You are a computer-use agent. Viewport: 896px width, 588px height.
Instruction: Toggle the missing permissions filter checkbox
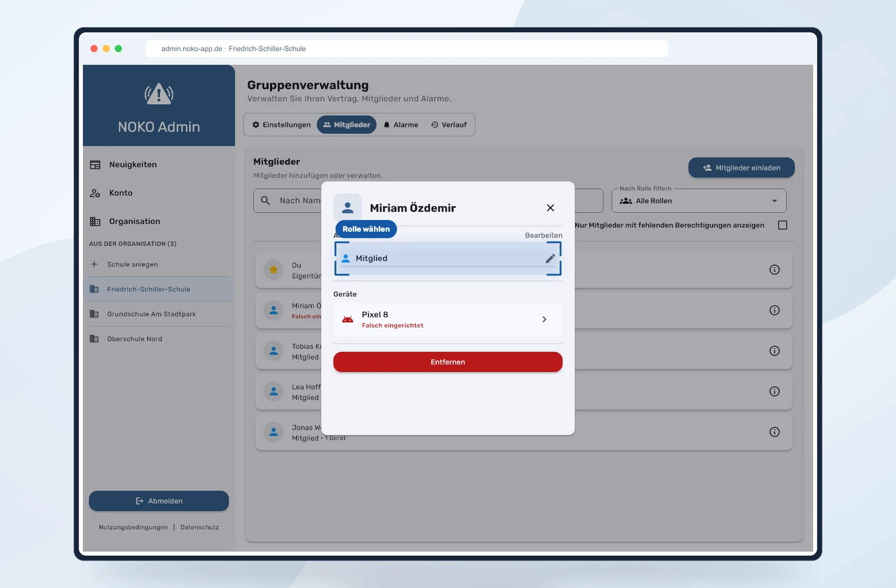click(x=783, y=225)
